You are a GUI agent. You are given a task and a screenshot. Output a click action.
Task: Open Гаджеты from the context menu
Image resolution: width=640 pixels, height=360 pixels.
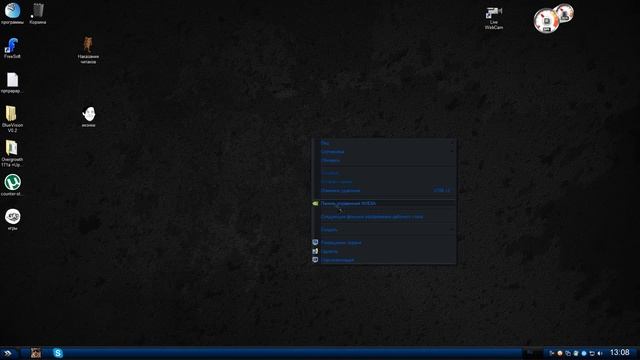tap(384, 251)
